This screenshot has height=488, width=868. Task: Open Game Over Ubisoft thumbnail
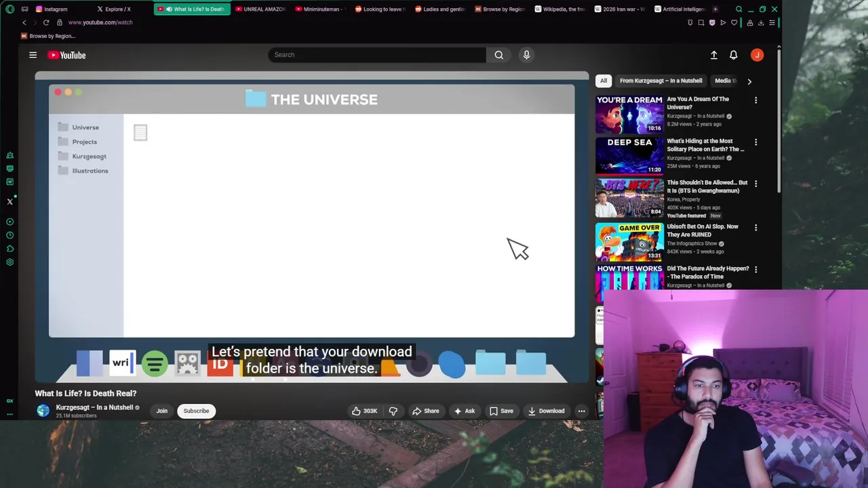629,241
